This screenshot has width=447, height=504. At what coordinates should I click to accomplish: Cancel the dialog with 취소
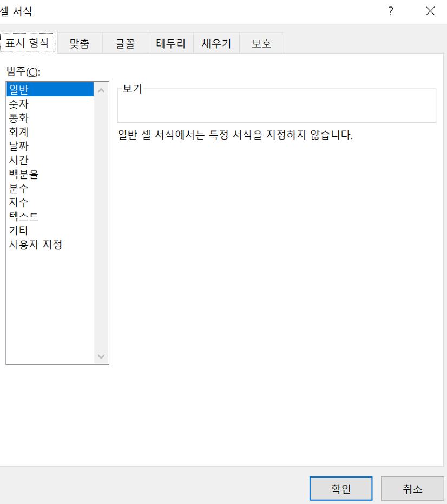tap(412, 488)
